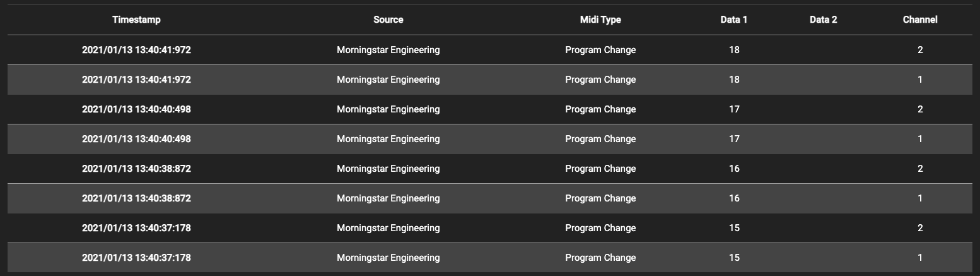The height and width of the screenshot is (276, 980).
Task: Select timestamp 13:40:37:178 in the channel 1 row
Action: (x=136, y=258)
